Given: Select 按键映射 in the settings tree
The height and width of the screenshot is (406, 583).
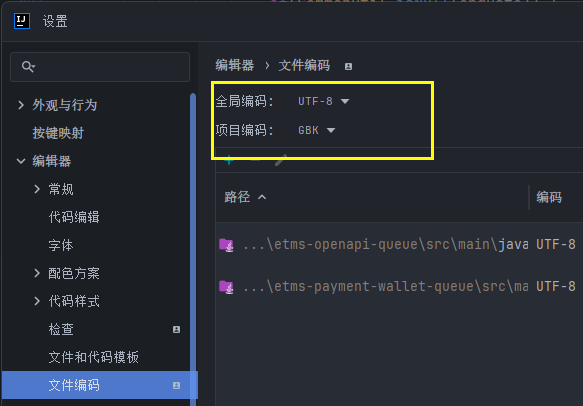Looking at the screenshot, I should click(58, 133).
